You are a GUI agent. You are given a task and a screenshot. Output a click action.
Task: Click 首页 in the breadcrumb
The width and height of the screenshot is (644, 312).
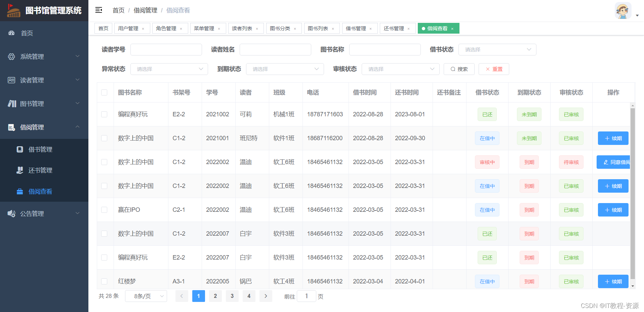point(118,10)
